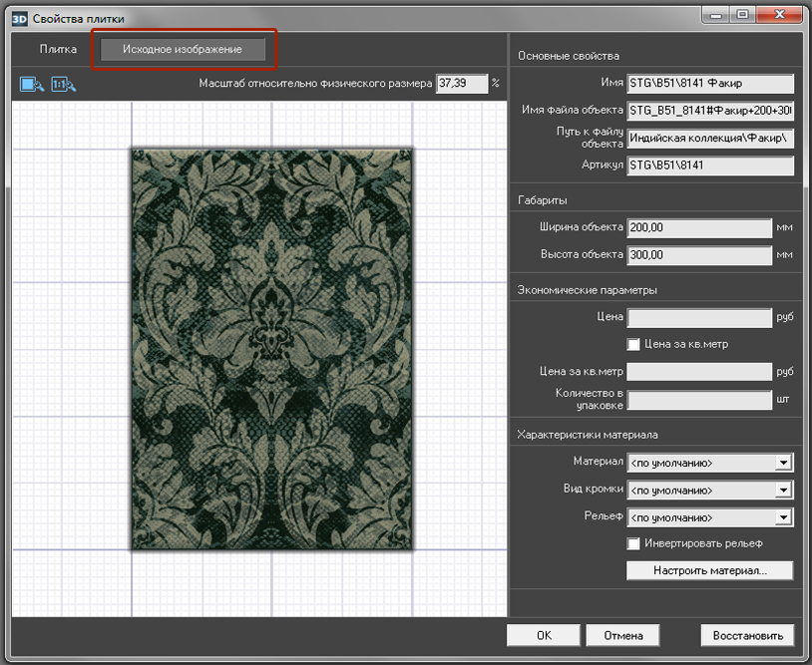Open the Рельеф dropdown menu
This screenshot has width=812, height=665.
(784, 517)
